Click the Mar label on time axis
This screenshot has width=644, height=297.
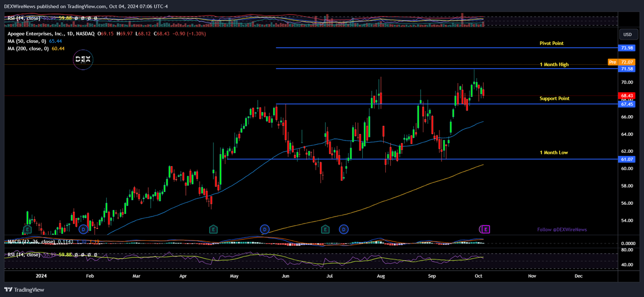[x=136, y=277]
